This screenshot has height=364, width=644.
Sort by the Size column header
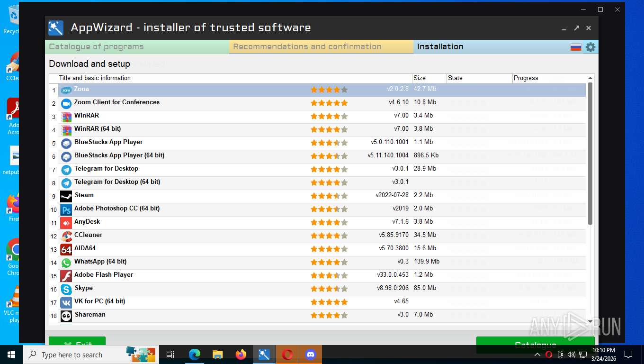point(429,78)
